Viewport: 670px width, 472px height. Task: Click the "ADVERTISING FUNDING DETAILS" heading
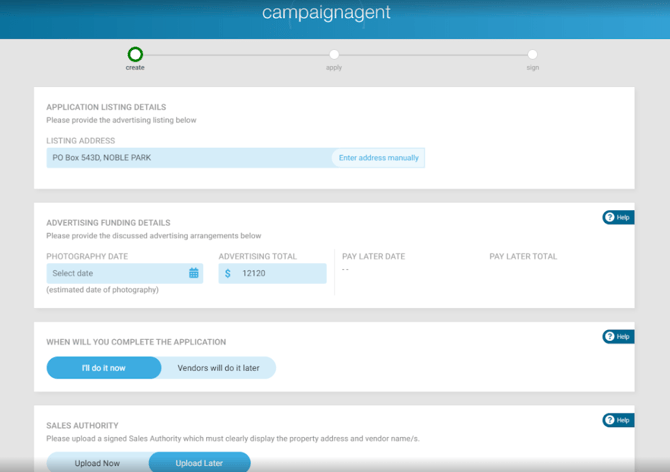(108, 223)
